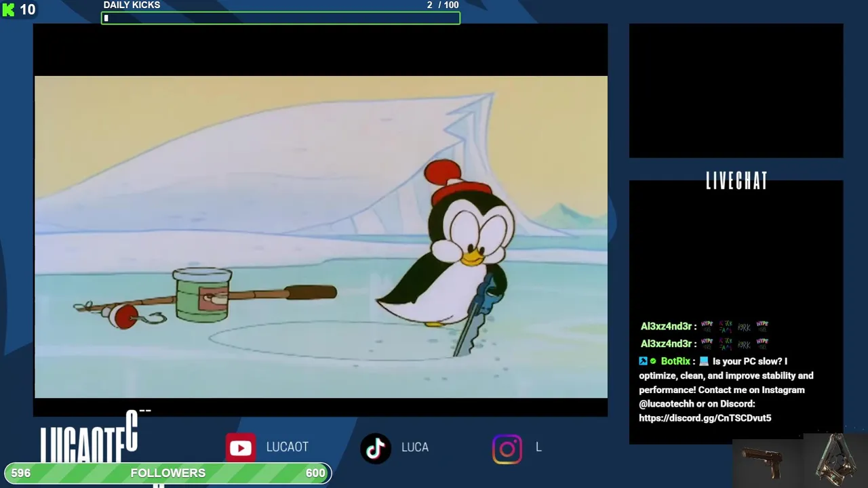
Task: Click the LIVECHAT header
Action: pos(736,181)
